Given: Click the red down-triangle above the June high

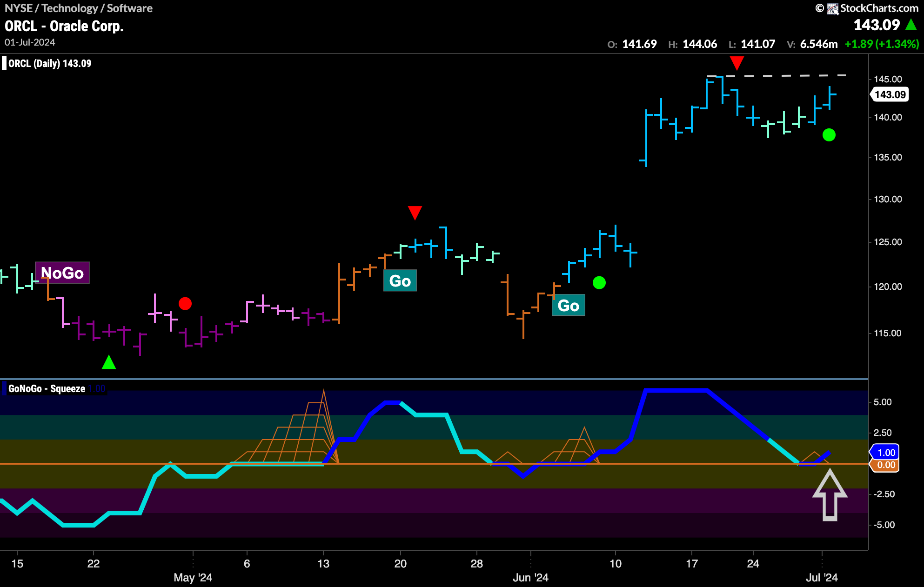Looking at the screenshot, I should coord(737,63).
